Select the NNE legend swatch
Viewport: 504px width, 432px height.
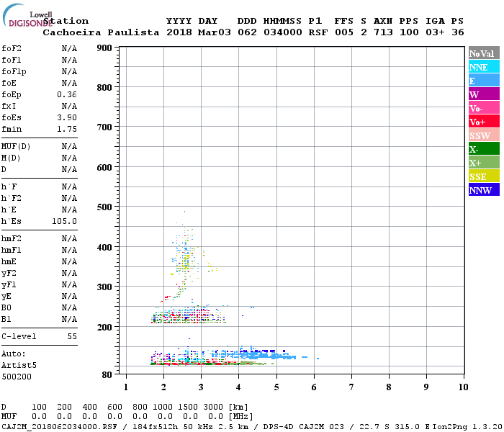point(484,67)
